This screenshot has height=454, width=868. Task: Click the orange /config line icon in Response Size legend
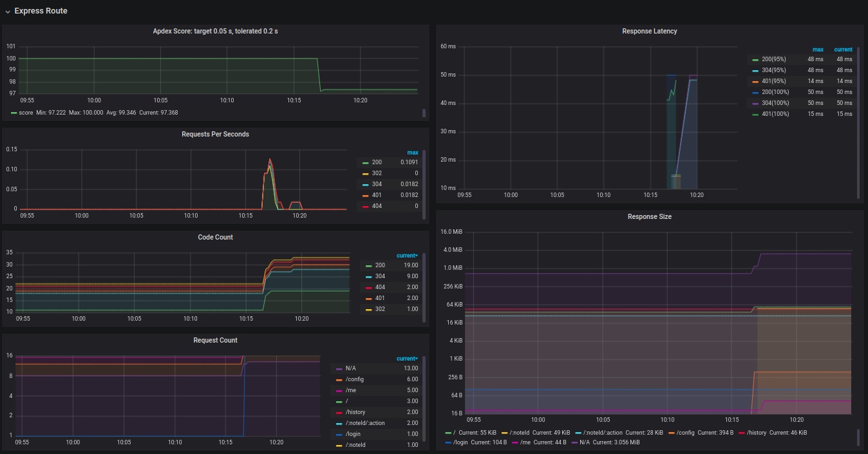click(x=671, y=433)
